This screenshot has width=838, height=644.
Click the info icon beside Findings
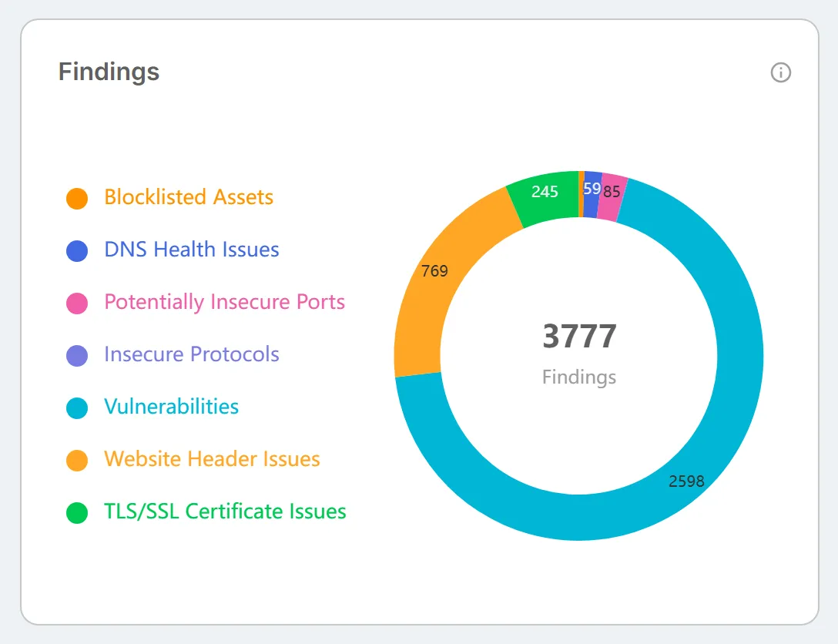(x=780, y=72)
